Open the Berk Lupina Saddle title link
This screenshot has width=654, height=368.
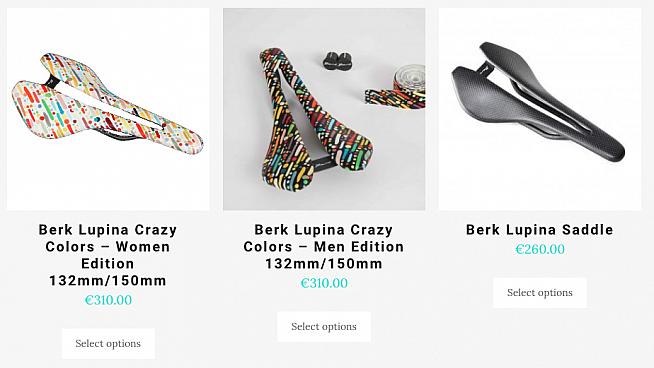(x=540, y=229)
